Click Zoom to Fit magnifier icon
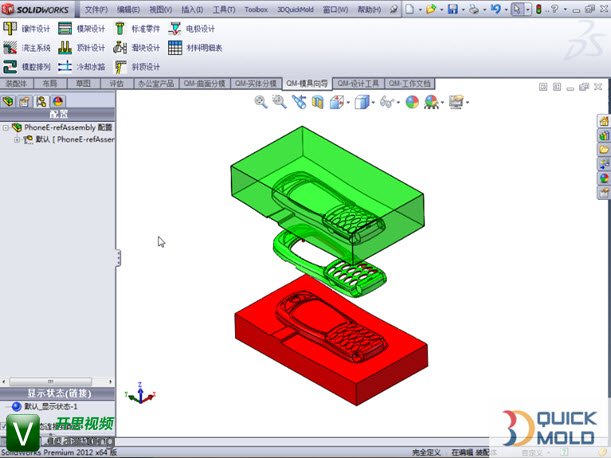This screenshot has width=611, height=458. (261, 102)
